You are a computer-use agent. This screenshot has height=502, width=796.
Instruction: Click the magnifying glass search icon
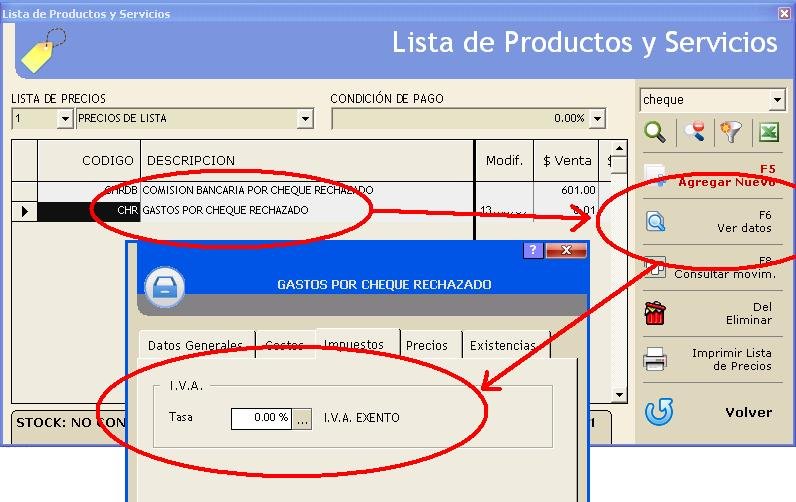pyautogui.click(x=655, y=132)
